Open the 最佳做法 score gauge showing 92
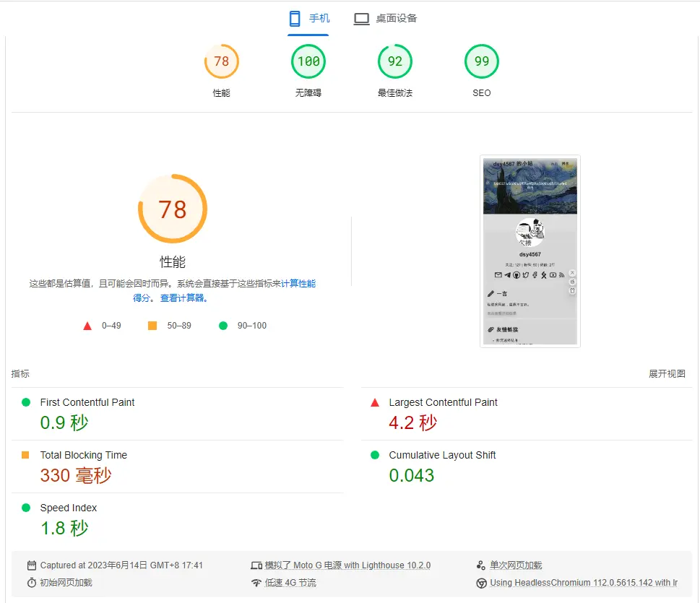This screenshot has height=603, width=700. pos(395,62)
